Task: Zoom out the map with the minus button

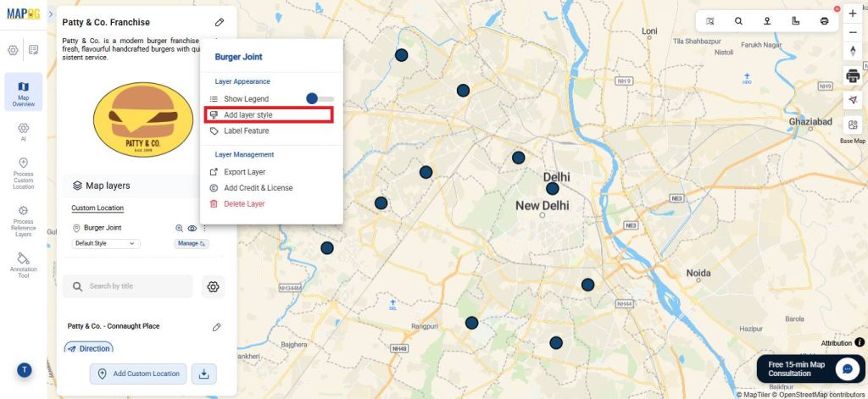Action: pos(853,33)
